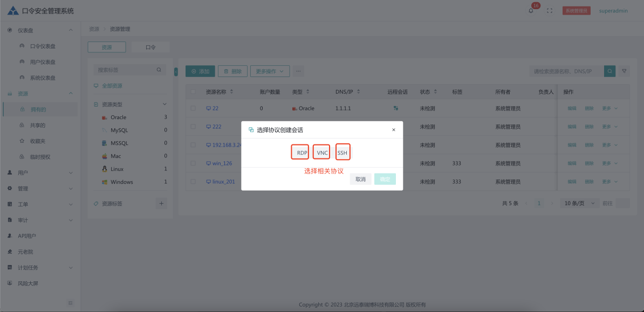Image resolution: width=644 pixels, height=312 pixels.
Task: Open 共享的 in the sidebar
Action: (x=38, y=126)
